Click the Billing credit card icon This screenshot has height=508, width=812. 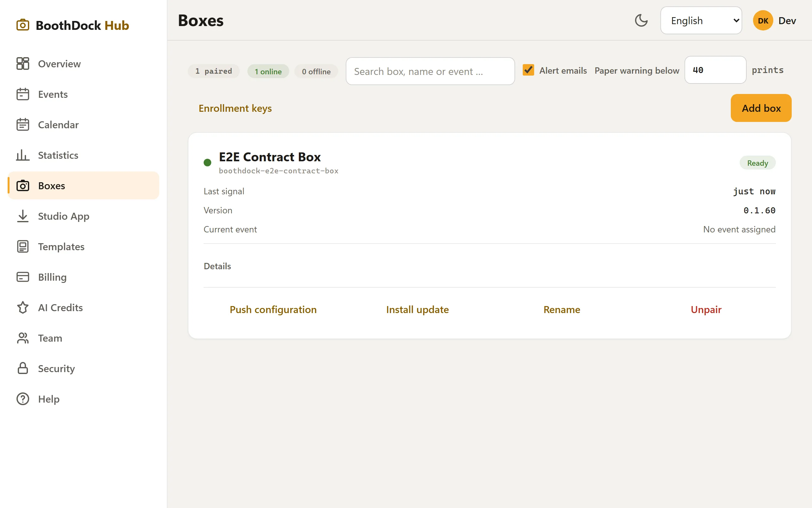[23, 277]
